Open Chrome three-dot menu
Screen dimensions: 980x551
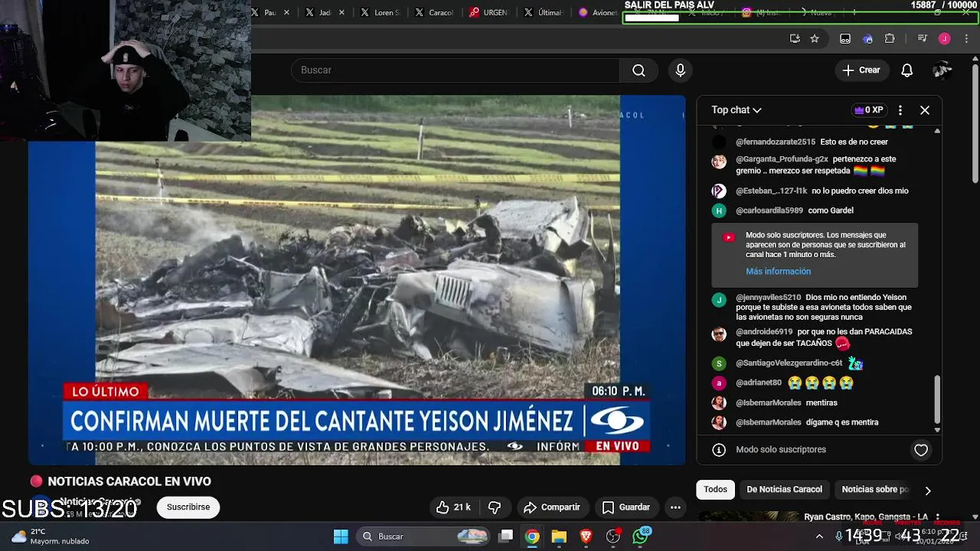966,39
